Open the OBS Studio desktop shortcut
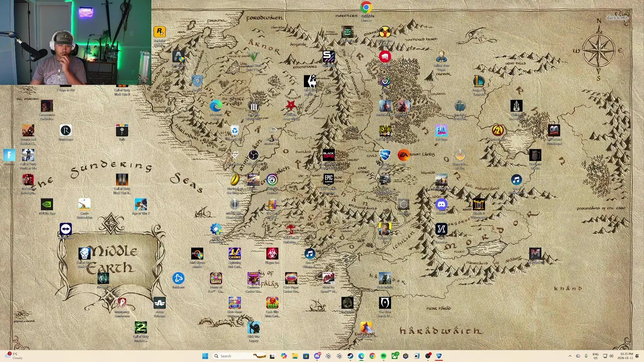Screen dimensions: 644x362 pos(254,155)
